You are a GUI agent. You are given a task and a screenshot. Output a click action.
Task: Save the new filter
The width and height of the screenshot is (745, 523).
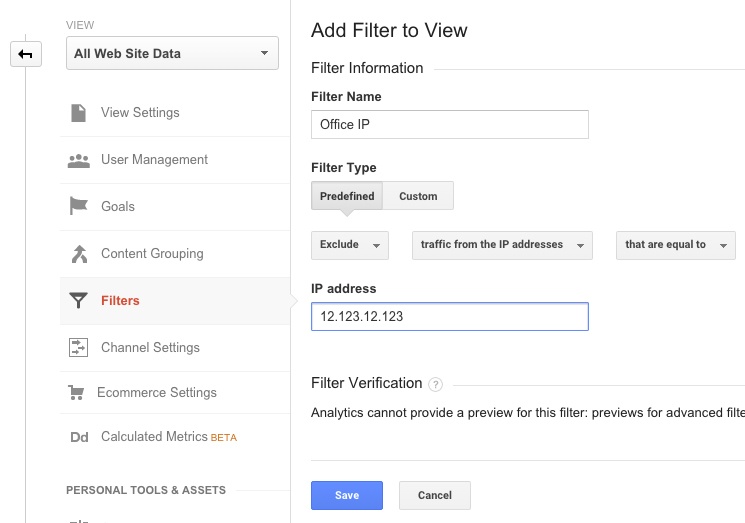pyautogui.click(x=347, y=495)
